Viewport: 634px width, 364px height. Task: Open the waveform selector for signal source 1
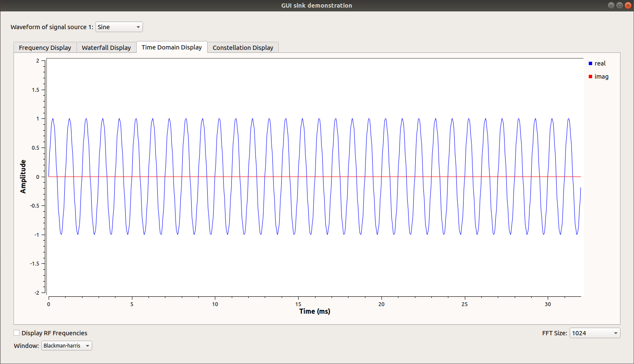pos(119,27)
